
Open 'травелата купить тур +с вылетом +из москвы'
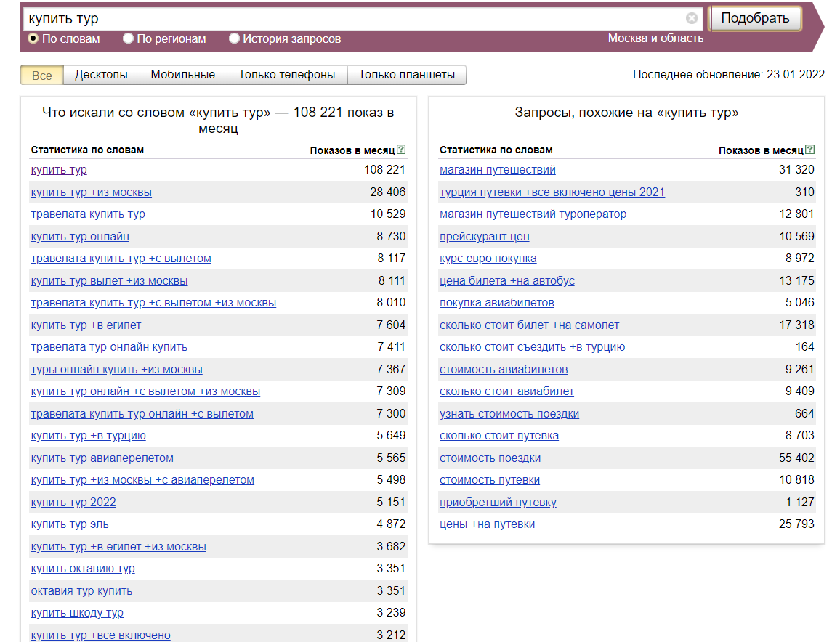[154, 303]
